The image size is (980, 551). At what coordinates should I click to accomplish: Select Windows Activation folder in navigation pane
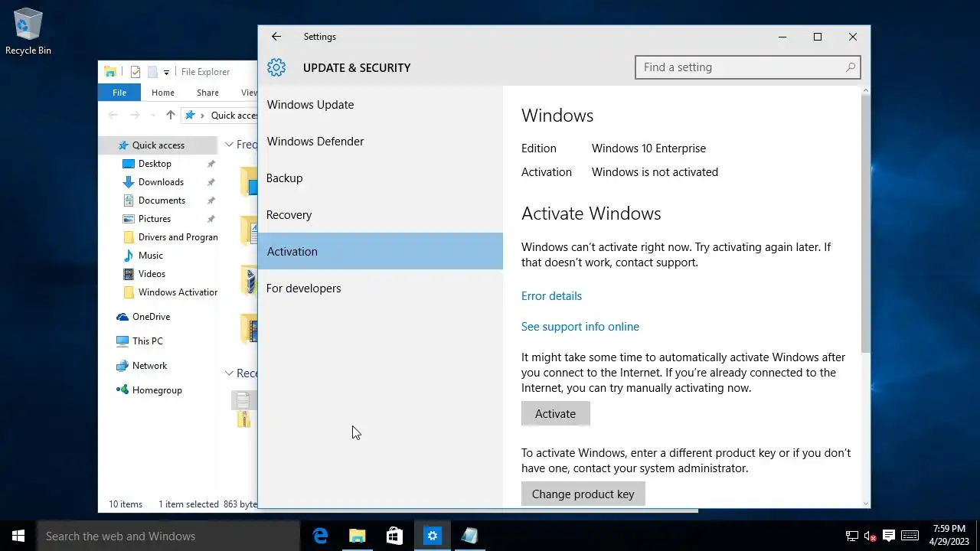coord(170,292)
